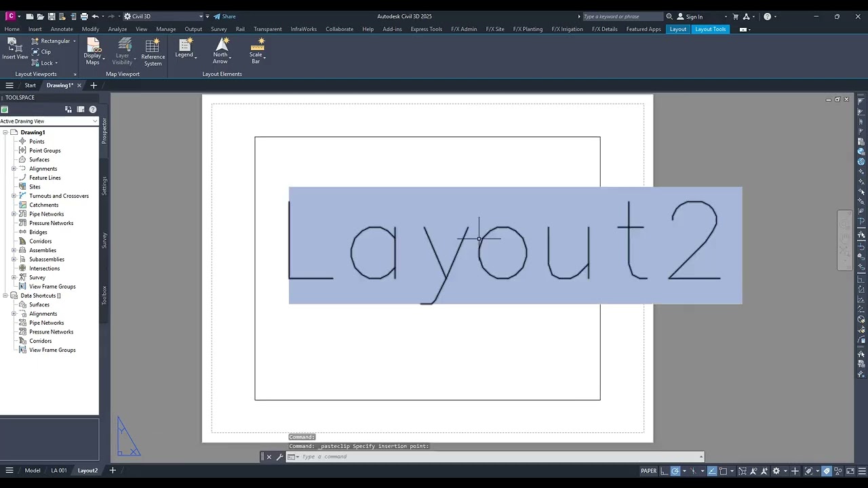Toggle the 2D object snap button

[x=723, y=471]
